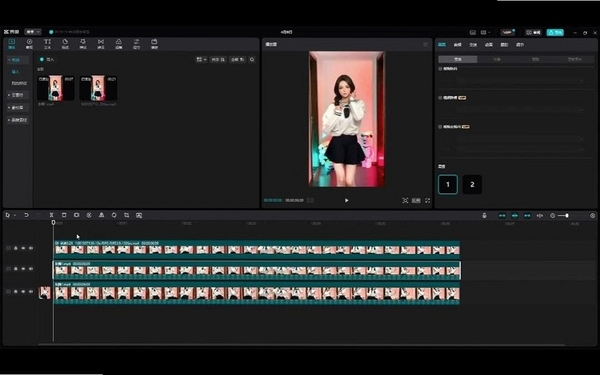600x375 pixels.
Task: Open the sort dropdown in media panel
Action: (x=218, y=59)
